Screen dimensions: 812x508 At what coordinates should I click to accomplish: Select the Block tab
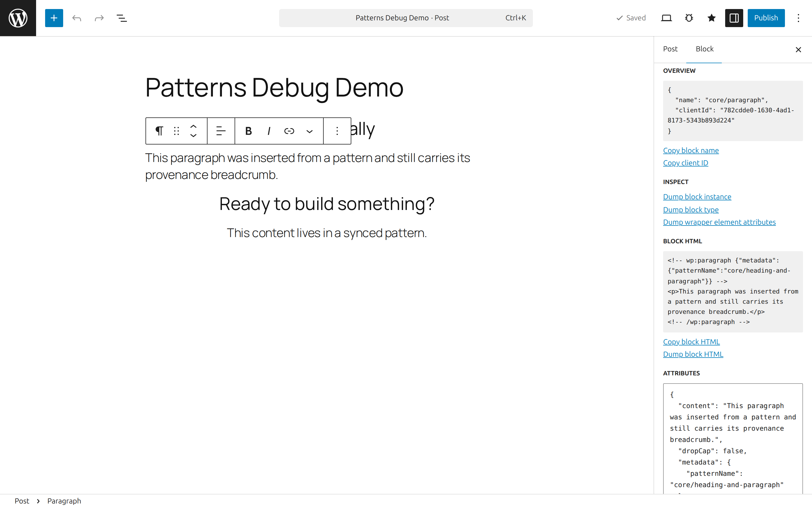pos(704,49)
